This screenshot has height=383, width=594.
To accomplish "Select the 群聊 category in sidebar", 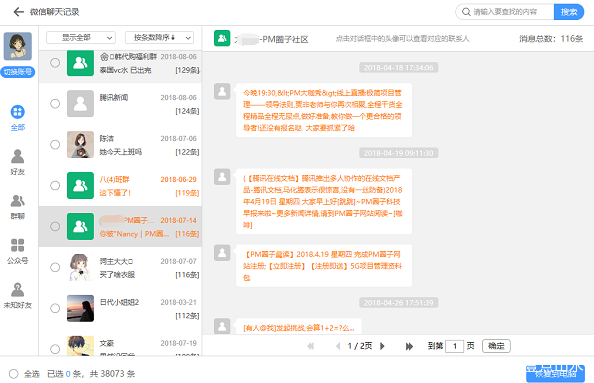I will (17, 207).
